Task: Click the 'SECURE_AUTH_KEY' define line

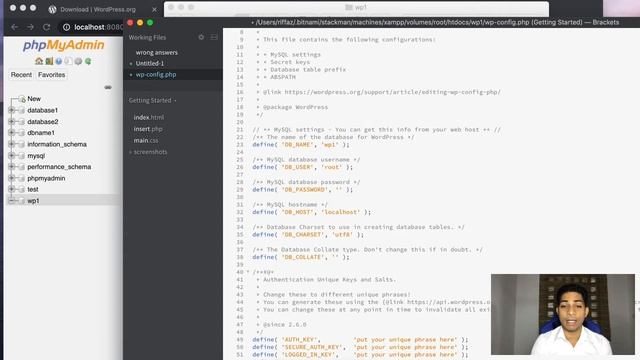Action: 360,347
